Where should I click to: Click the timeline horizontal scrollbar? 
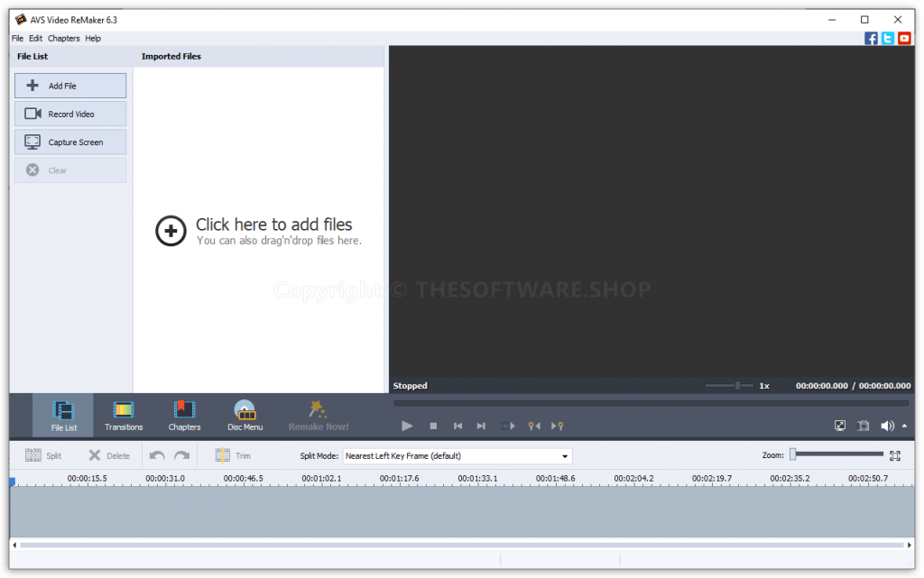462,545
